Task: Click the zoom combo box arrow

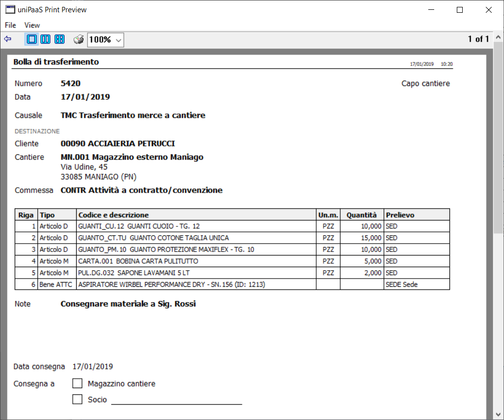Action: pos(119,40)
